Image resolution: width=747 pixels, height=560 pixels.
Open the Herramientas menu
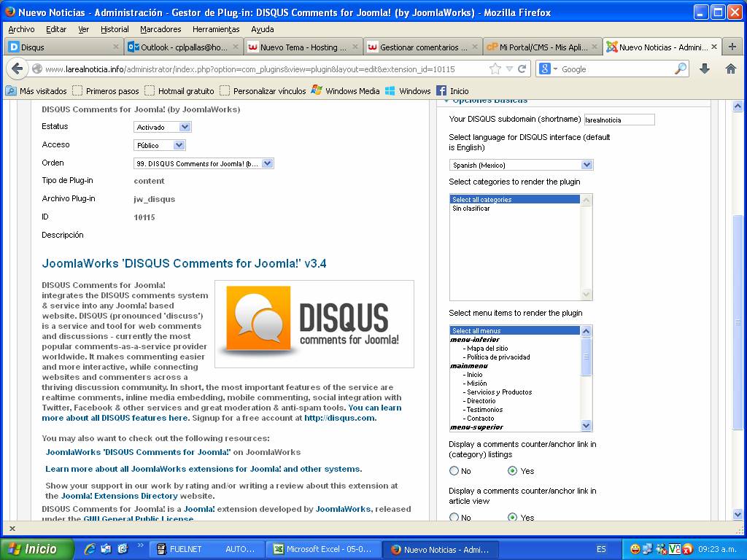(x=216, y=29)
